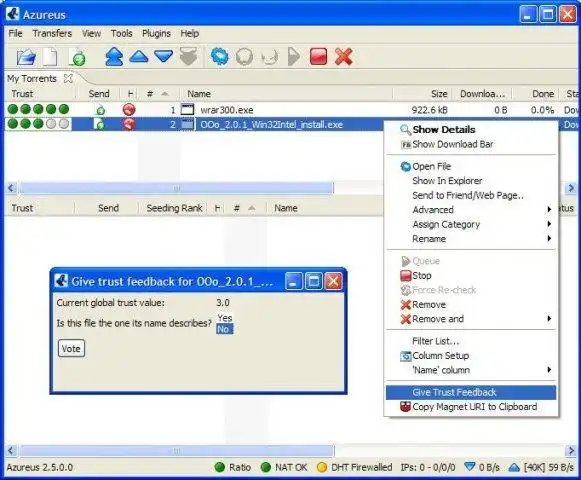This screenshot has width=581, height=480.
Task: Sort lower list by # column header
Action: [244, 208]
